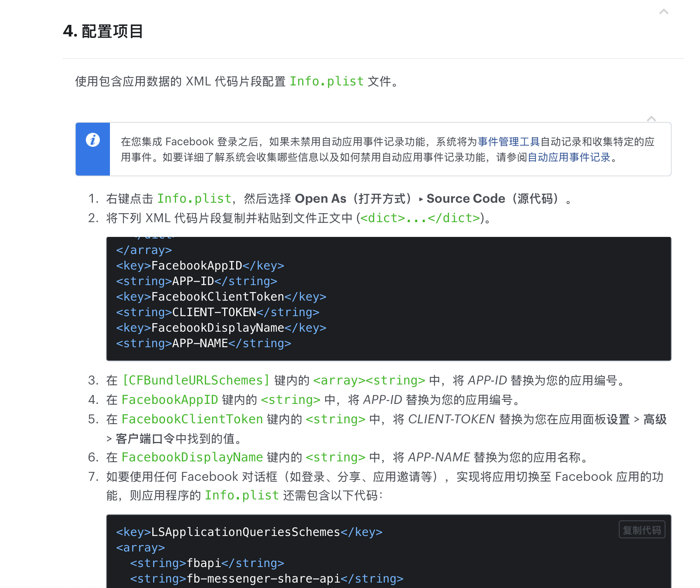Click the FacebookClientToken key line in code
The height and width of the screenshot is (588, 700).
point(221,297)
